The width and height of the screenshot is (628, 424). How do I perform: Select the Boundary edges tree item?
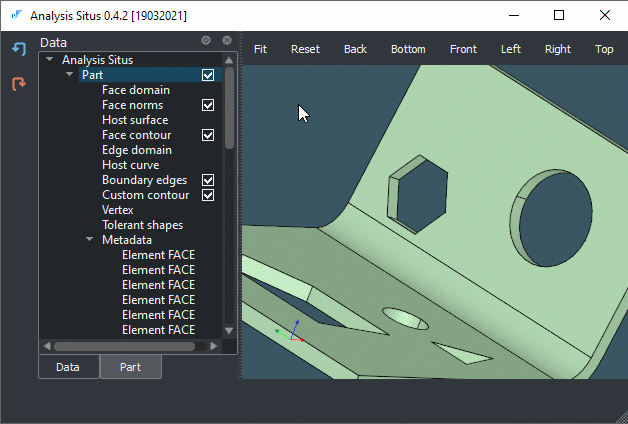pos(145,180)
